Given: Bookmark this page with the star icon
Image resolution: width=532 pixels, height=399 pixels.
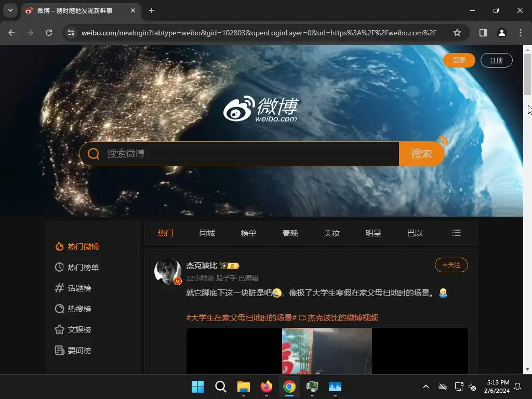Looking at the screenshot, I should pyautogui.click(x=457, y=33).
